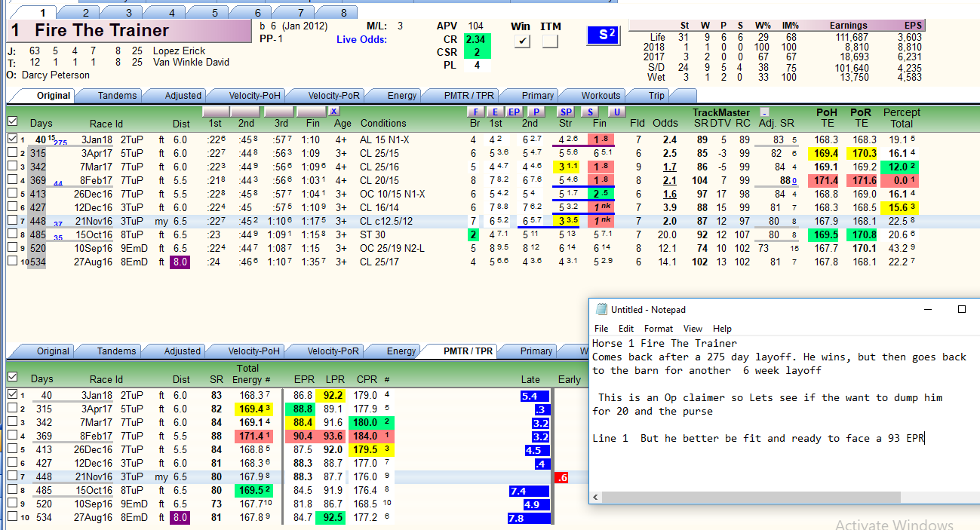Maximize the Notepad window
The height and width of the screenshot is (530, 980).
coord(962,309)
